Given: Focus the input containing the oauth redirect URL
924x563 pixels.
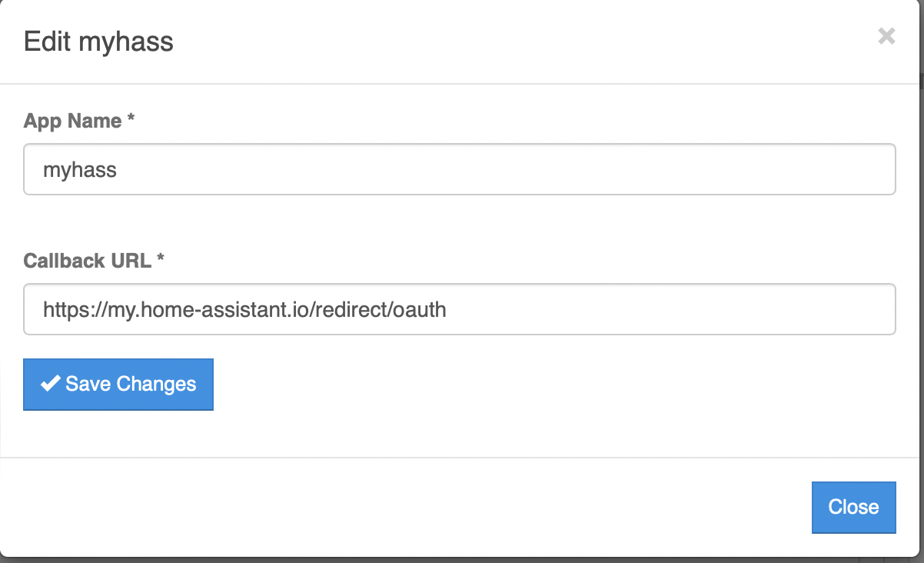Looking at the screenshot, I should point(459,309).
